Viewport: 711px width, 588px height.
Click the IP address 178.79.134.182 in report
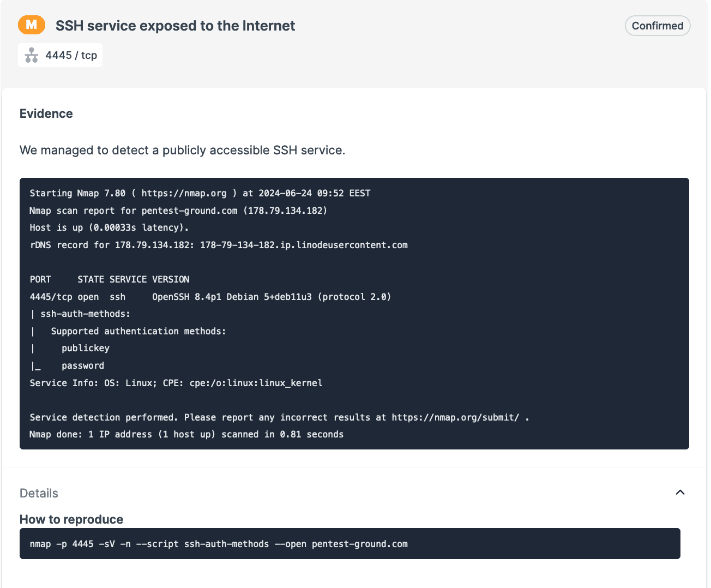pos(287,211)
